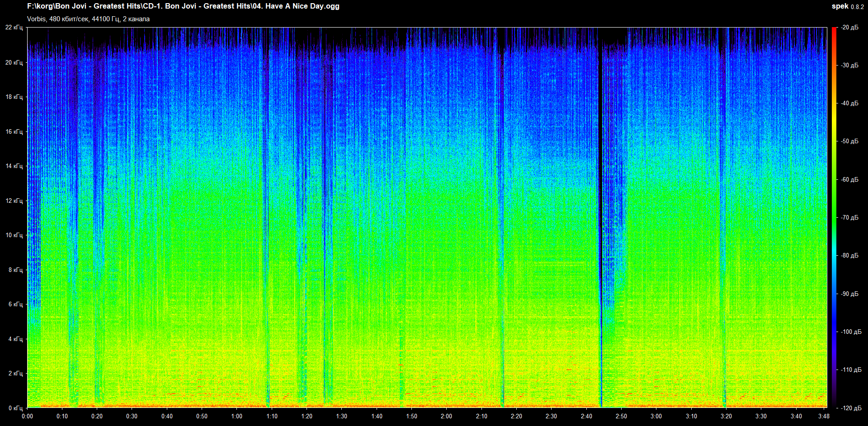Click the -70 дБ level scale label
This screenshot has width=868, height=426.
849,217
